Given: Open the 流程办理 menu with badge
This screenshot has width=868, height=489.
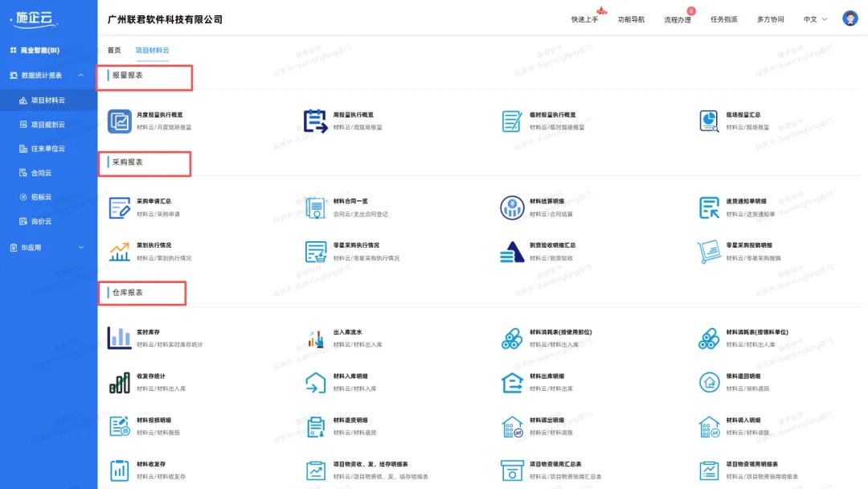Looking at the screenshot, I should click(678, 18).
